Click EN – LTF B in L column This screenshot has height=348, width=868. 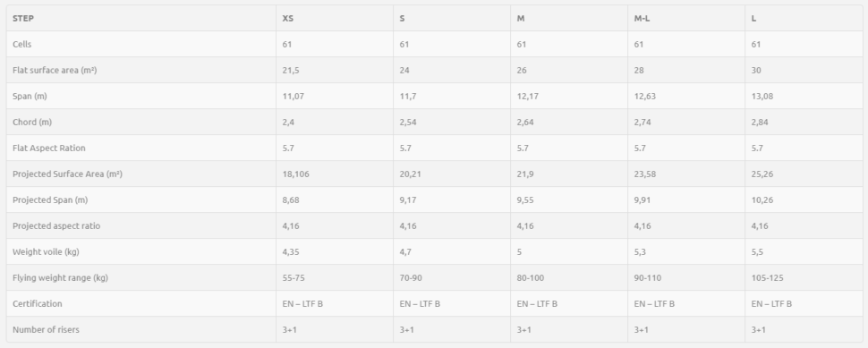pos(771,304)
